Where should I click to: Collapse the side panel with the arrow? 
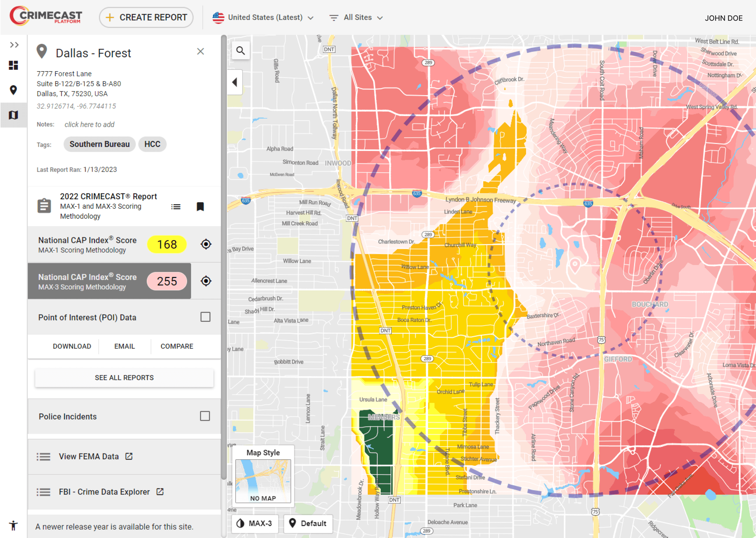coord(235,82)
